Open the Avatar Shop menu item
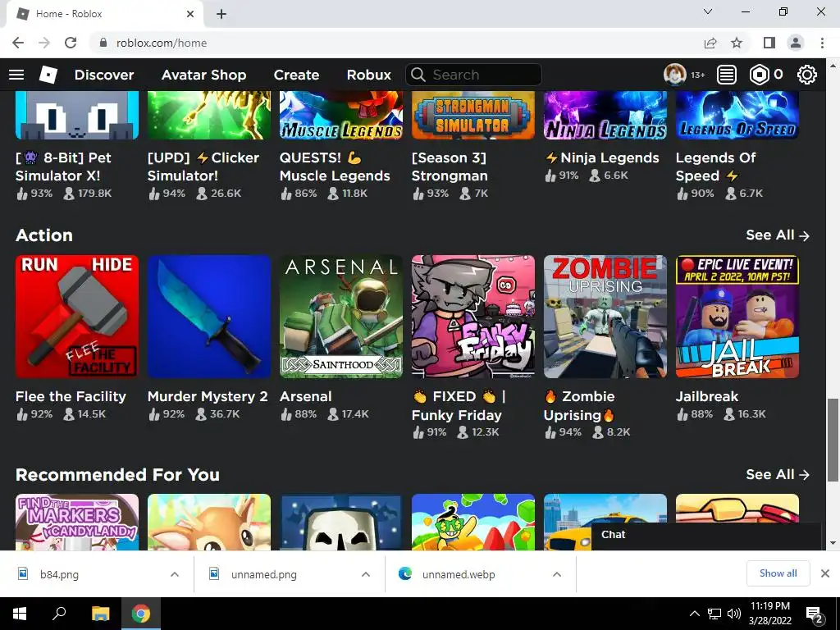 click(203, 75)
